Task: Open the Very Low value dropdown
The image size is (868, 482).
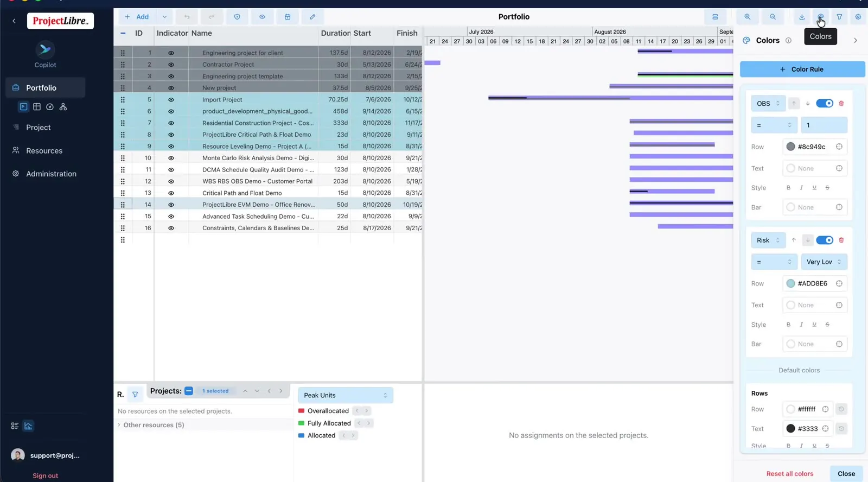Action: (824, 262)
